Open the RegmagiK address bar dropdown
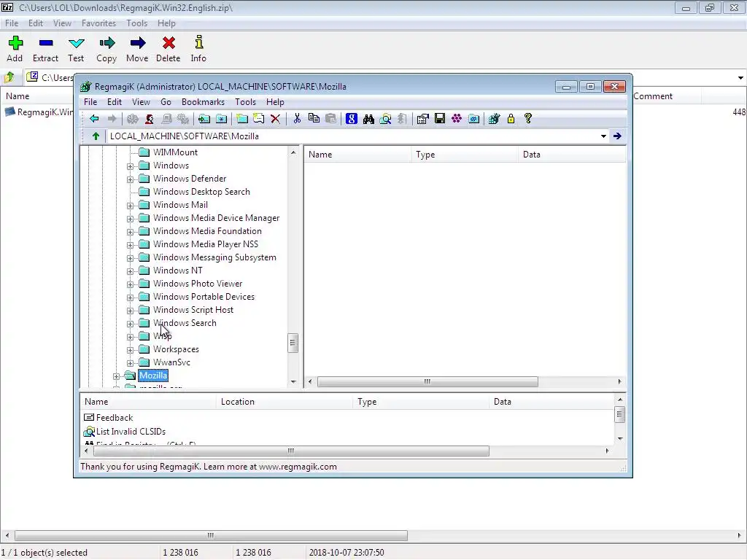Viewport: 747px width, 560px height. tap(603, 136)
